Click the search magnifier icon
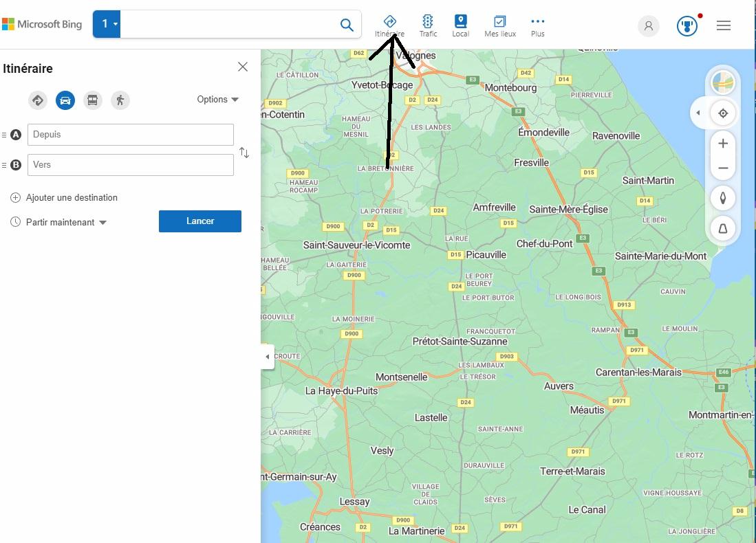756x543 pixels. pyautogui.click(x=347, y=25)
